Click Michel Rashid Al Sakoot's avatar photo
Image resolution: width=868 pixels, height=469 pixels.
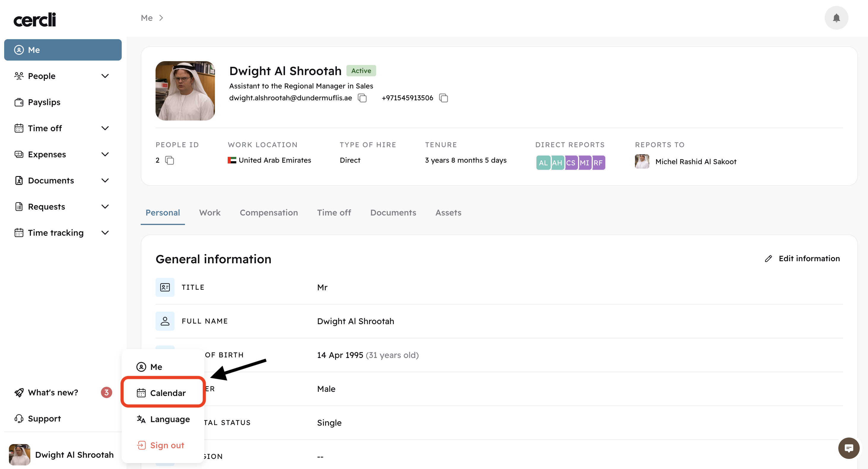tap(642, 162)
